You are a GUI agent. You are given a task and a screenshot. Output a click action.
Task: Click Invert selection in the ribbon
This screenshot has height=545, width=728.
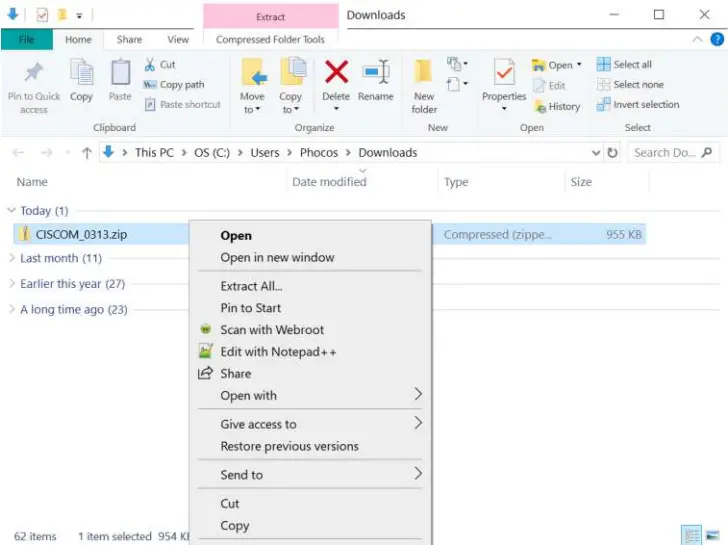(637, 104)
